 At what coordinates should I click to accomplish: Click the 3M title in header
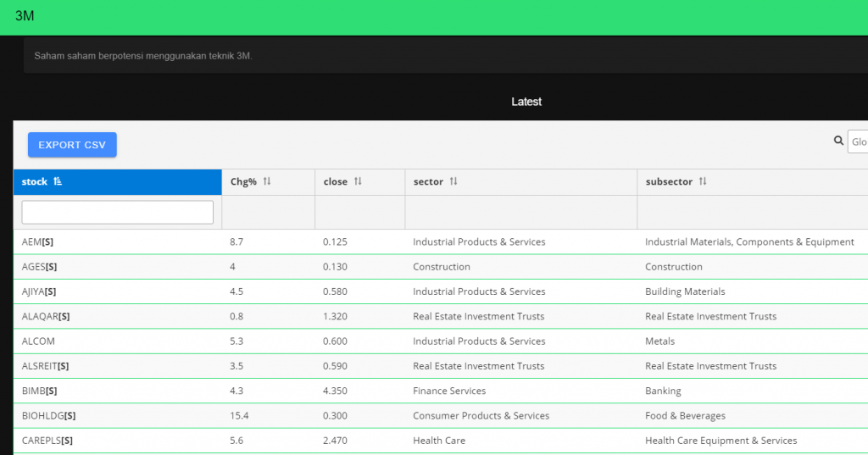[25, 16]
